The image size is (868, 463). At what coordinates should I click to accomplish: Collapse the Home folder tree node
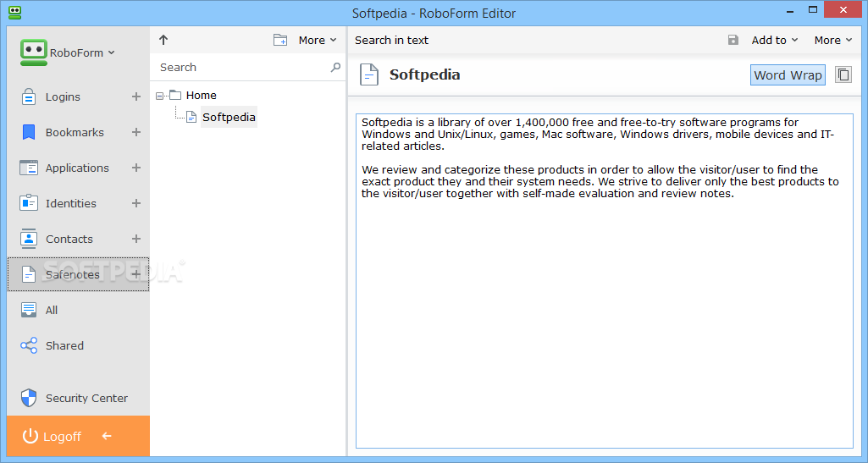(159, 96)
